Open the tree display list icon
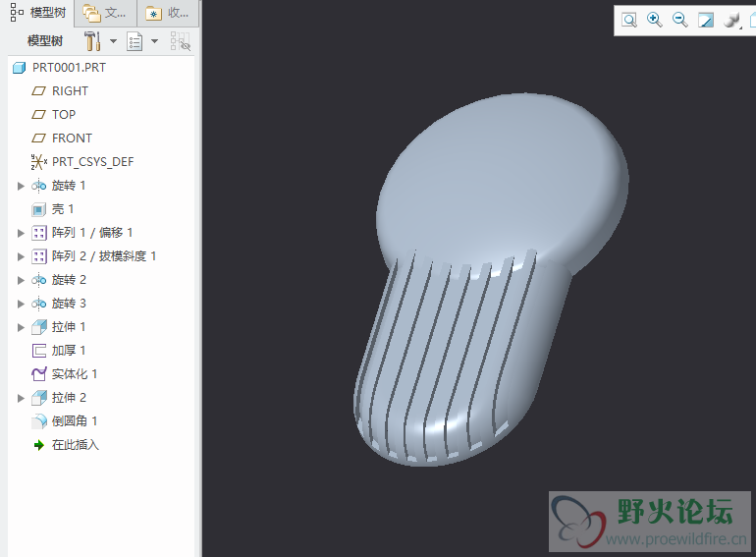Screen dimensions: 756x557 click(135, 41)
